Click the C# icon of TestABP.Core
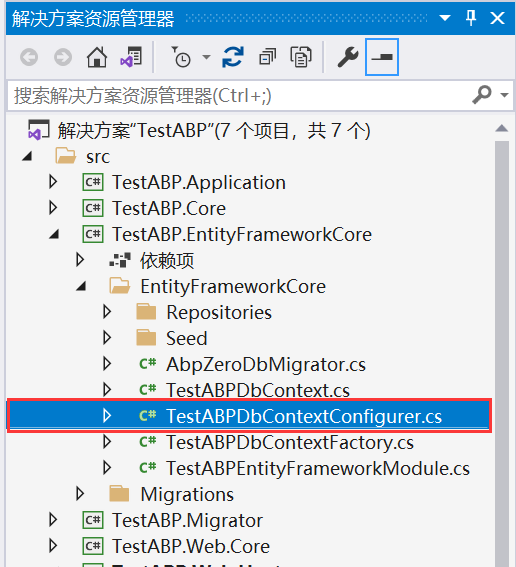 pos(93,208)
